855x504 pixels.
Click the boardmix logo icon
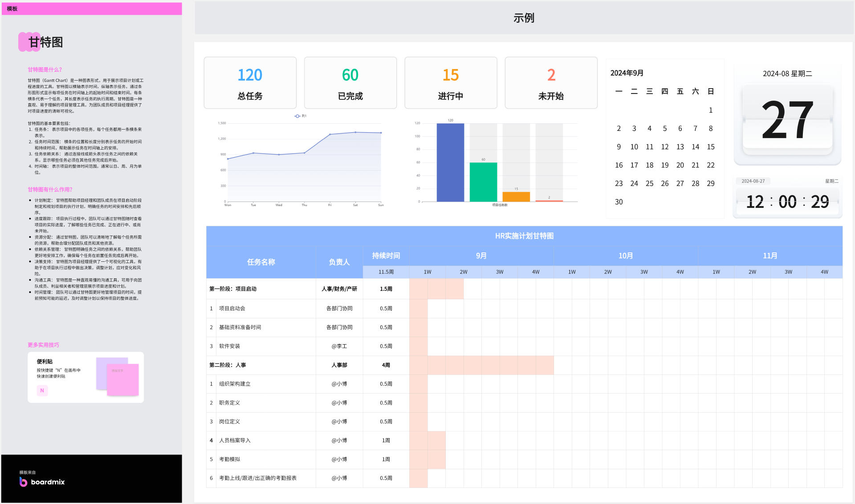click(x=23, y=482)
